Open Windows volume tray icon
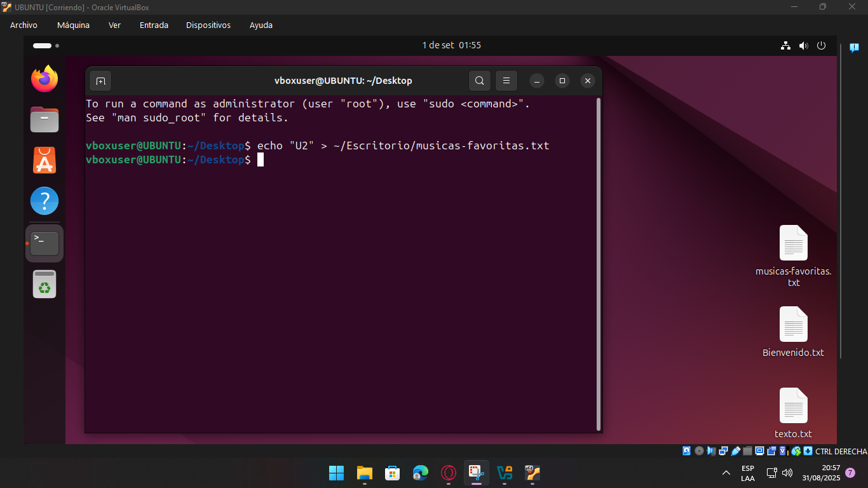Viewport: 868px width, 488px height. click(x=787, y=473)
